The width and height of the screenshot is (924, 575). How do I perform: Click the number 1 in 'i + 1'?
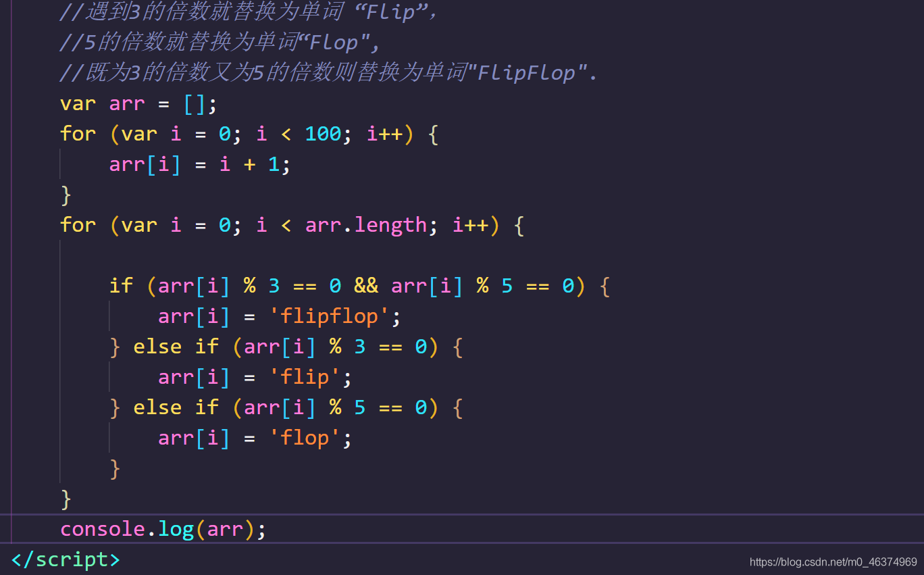pos(274,164)
